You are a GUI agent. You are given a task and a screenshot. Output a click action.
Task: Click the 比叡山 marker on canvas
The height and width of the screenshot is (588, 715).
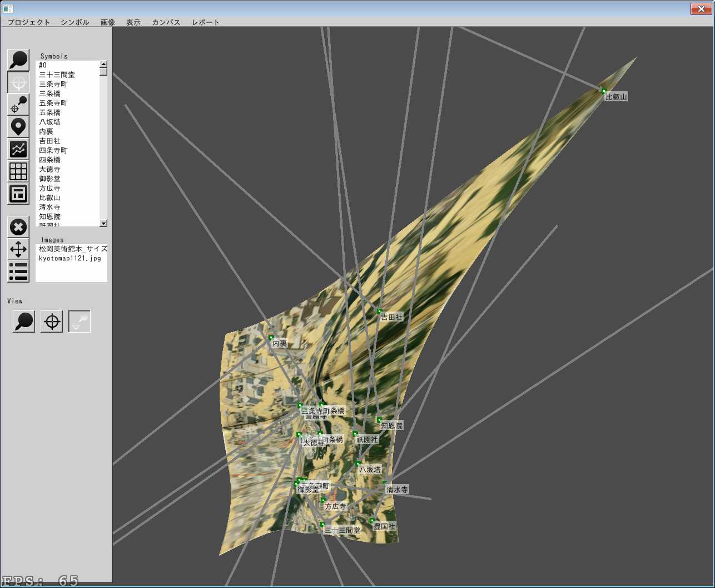(x=604, y=91)
